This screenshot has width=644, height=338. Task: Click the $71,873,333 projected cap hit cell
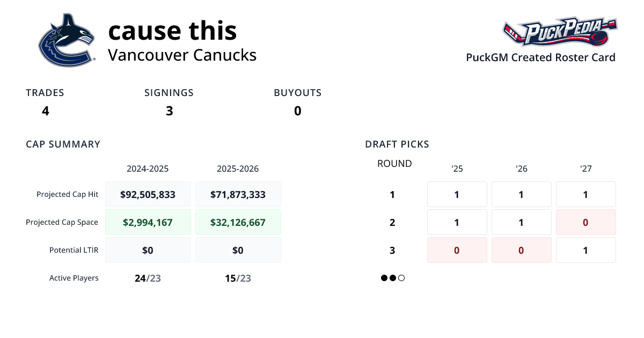(x=238, y=194)
